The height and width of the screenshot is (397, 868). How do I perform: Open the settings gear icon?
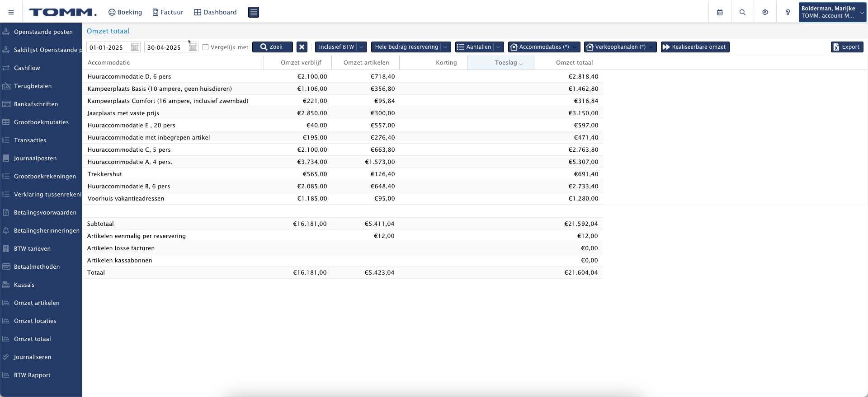click(x=765, y=12)
